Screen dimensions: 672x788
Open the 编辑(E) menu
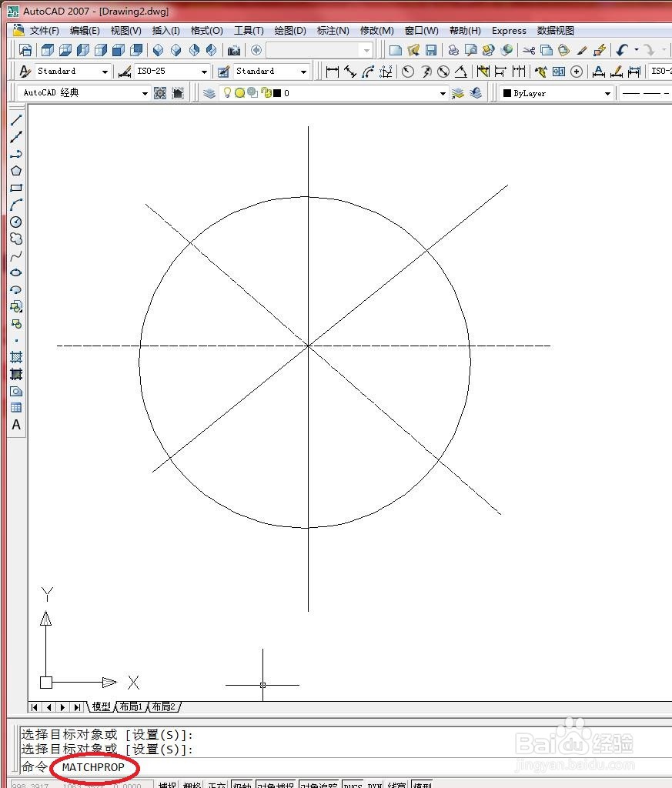click(85, 31)
